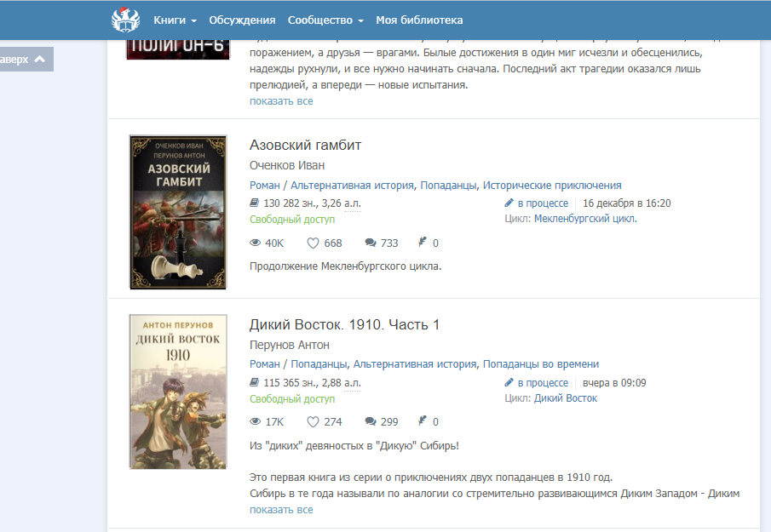Click Свободный доступ under Азовский гамбит
This screenshot has height=532, width=771.
point(292,220)
